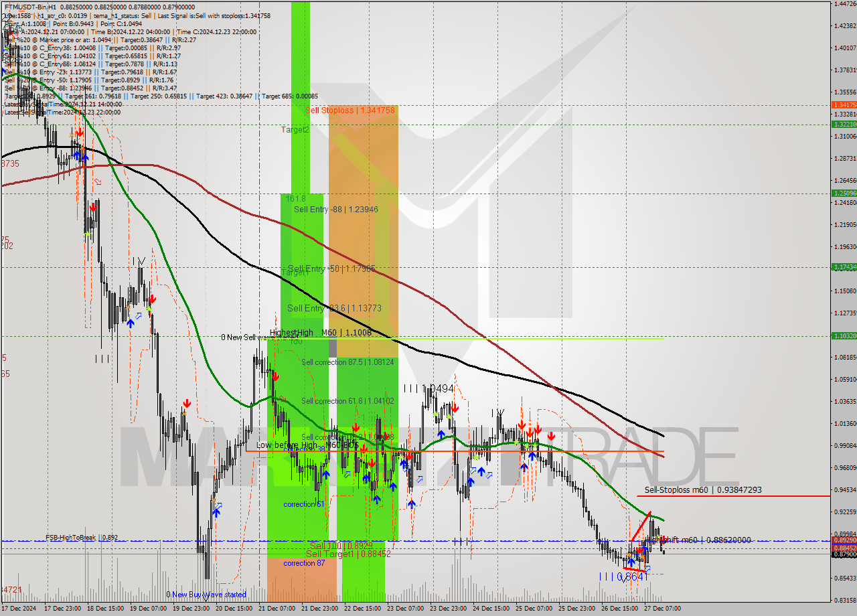Click the red 0.89290 price tag on axis

coord(844,539)
